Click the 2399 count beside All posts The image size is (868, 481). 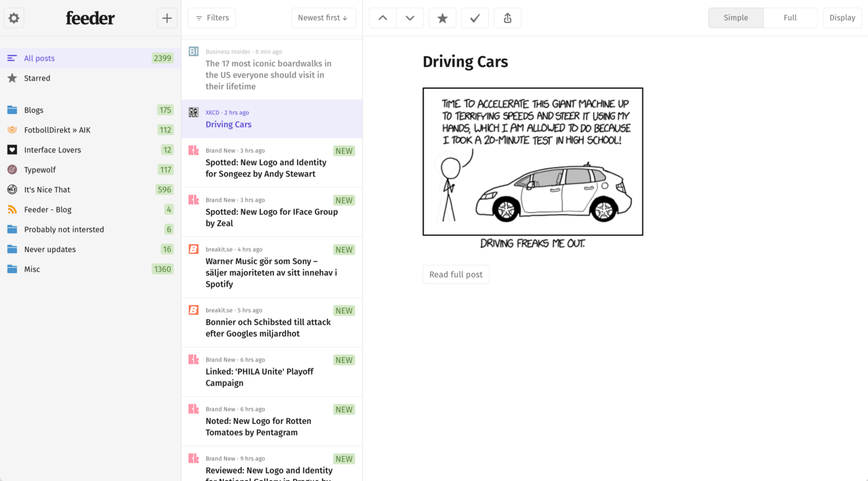click(162, 58)
